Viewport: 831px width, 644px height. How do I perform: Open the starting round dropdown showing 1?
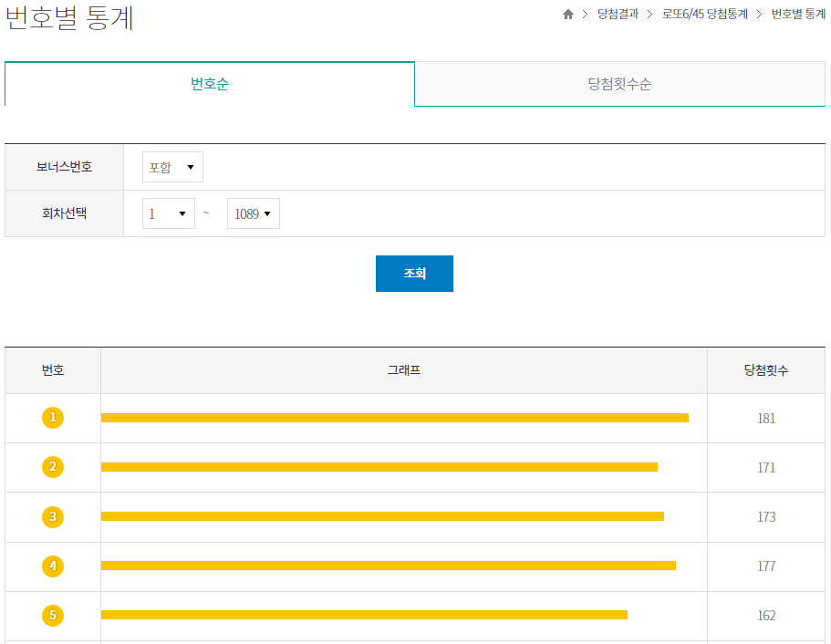(x=168, y=213)
